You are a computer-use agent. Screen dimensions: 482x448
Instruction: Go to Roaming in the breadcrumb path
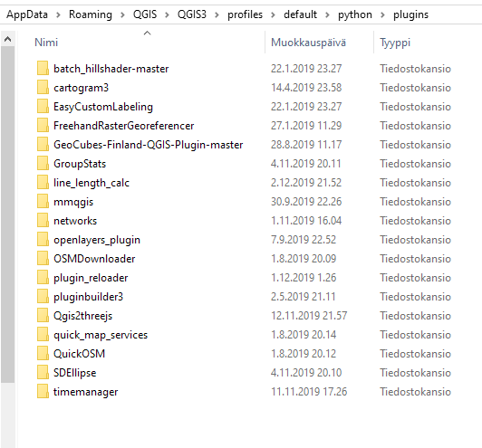point(91,14)
